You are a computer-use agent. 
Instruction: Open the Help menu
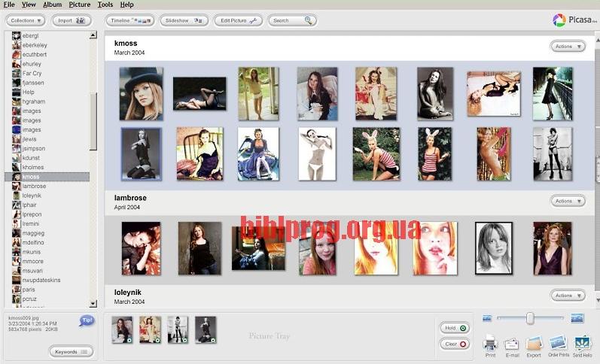pyautogui.click(x=127, y=5)
